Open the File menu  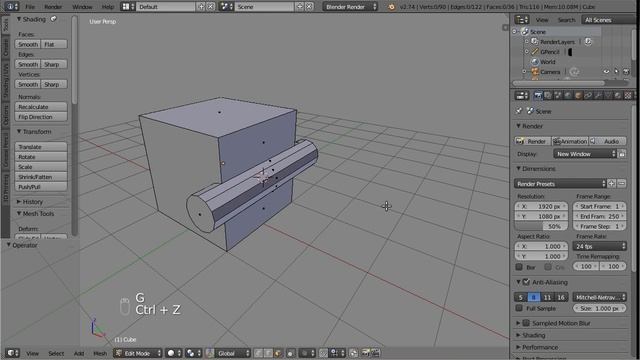[x=30, y=7]
